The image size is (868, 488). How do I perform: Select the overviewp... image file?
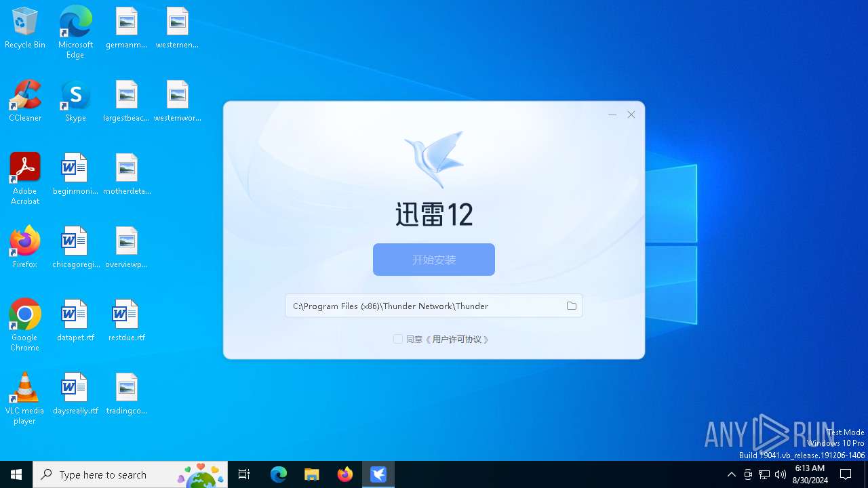click(127, 248)
